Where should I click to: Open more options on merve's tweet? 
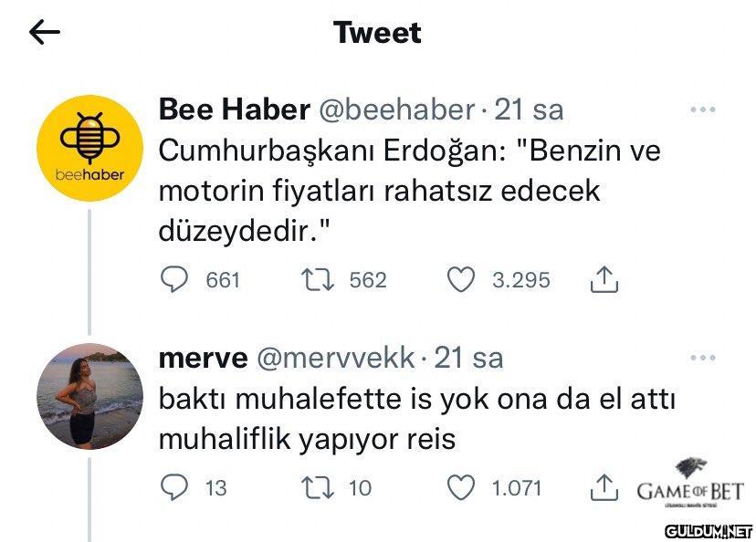click(702, 358)
